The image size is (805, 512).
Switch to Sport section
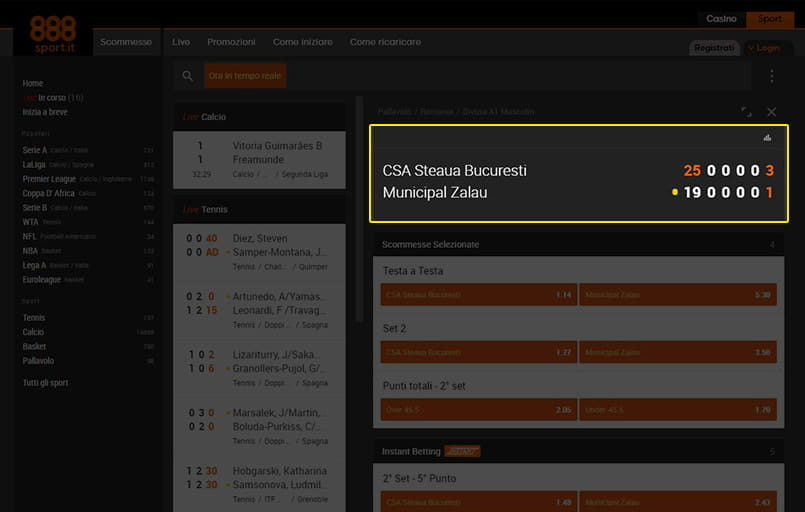click(770, 18)
